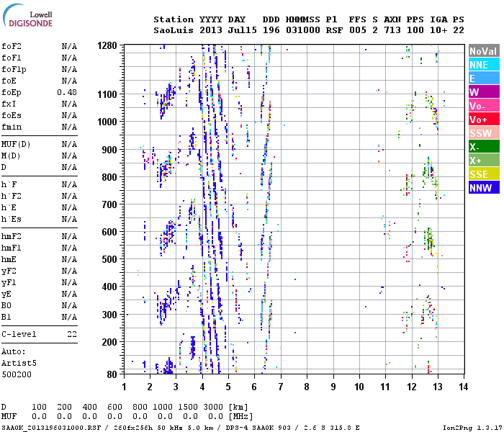Click the Lowell Digisonde logo
Viewport: 504px width, 432px height.
click(27, 16)
